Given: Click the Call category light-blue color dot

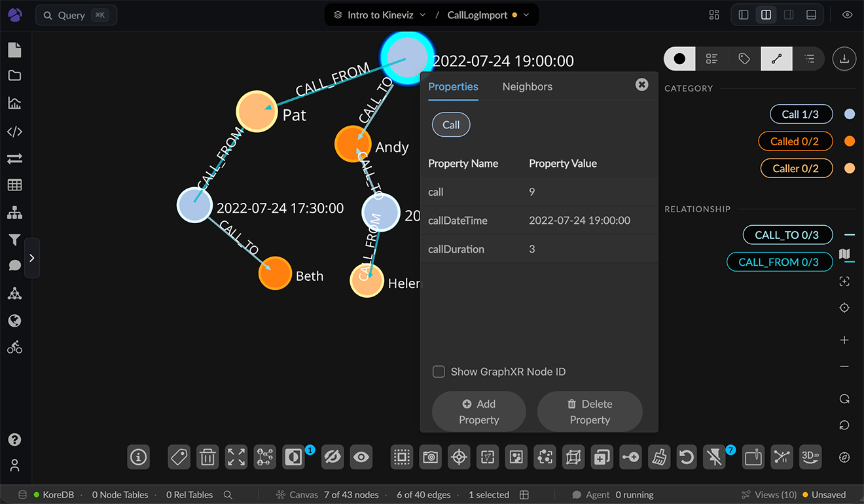Looking at the screenshot, I should point(850,114).
